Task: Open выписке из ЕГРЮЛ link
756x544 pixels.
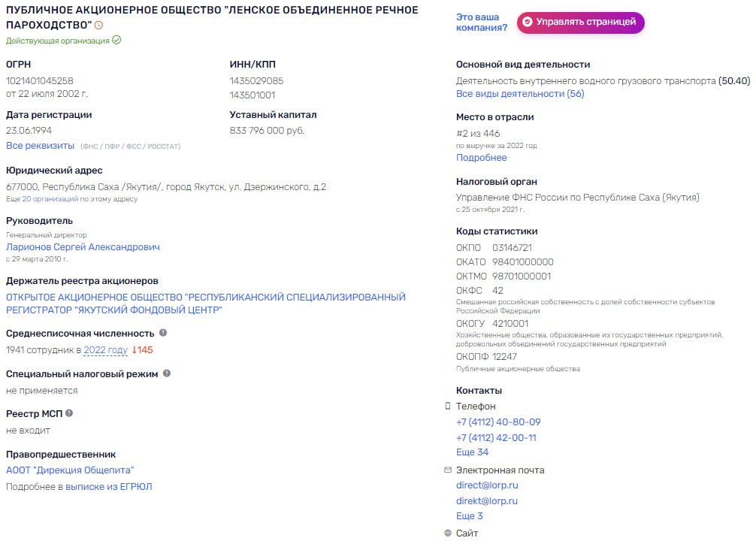Action: tap(108, 487)
